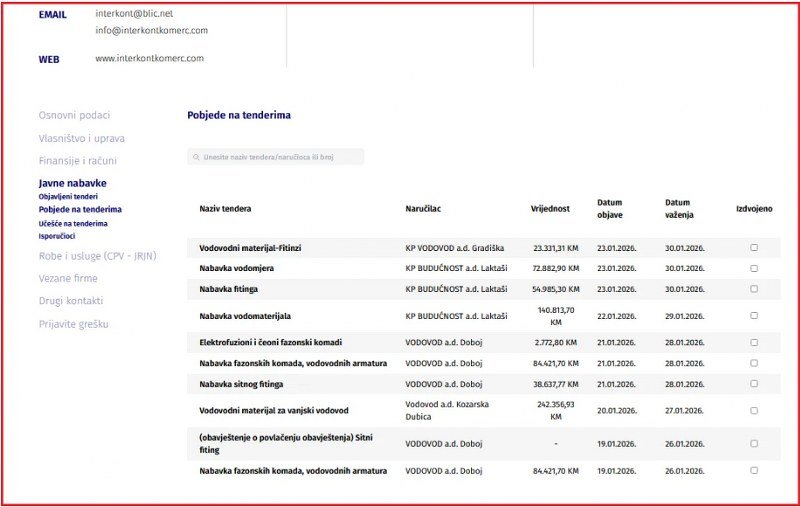
Task: Click Prijavite grešku link
Action: [x=73, y=324]
